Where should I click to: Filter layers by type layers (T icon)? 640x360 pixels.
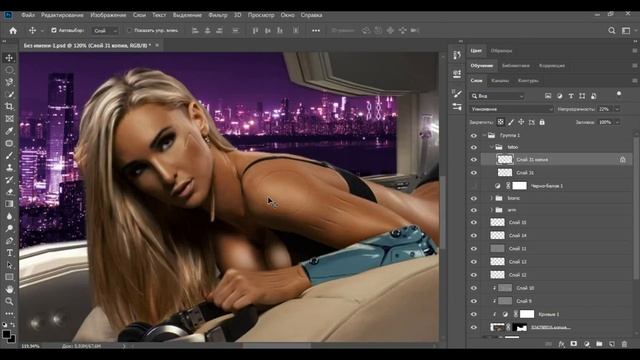click(x=571, y=96)
